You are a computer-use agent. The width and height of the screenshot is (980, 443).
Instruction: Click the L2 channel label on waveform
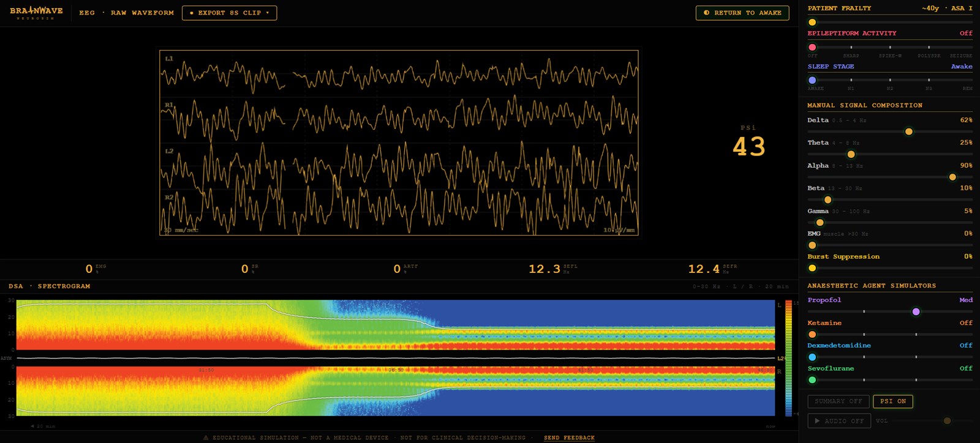pos(169,151)
